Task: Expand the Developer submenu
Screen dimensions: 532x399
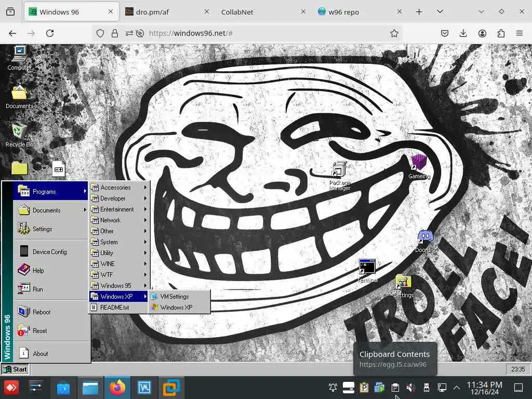Action: tap(119, 198)
